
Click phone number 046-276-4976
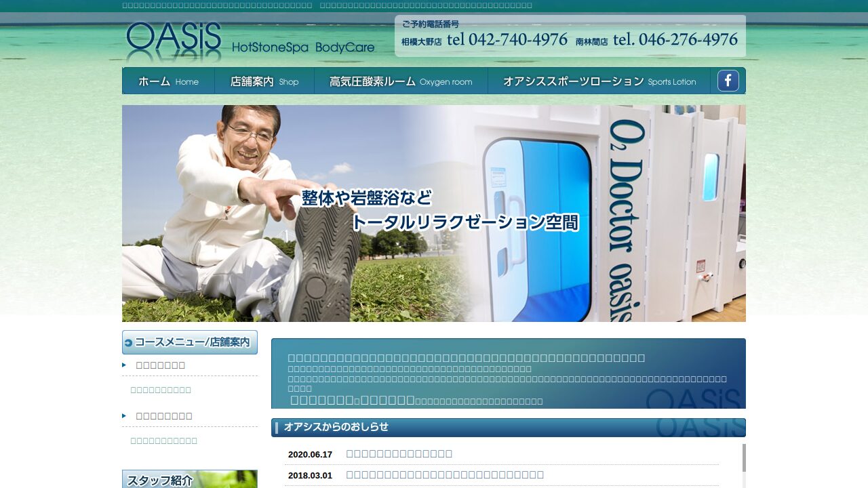pos(675,40)
